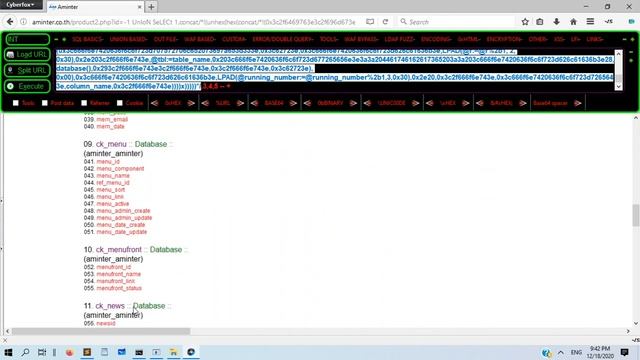Open the OUT FILE menu
Viewport: 640px width, 360px height.
[166, 39]
